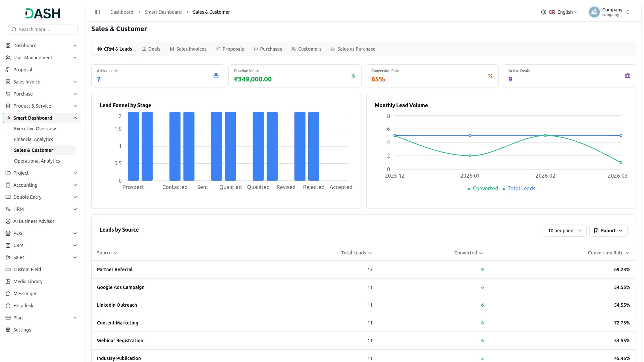Click the Smart Dashboard chart icon

(x=8, y=118)
